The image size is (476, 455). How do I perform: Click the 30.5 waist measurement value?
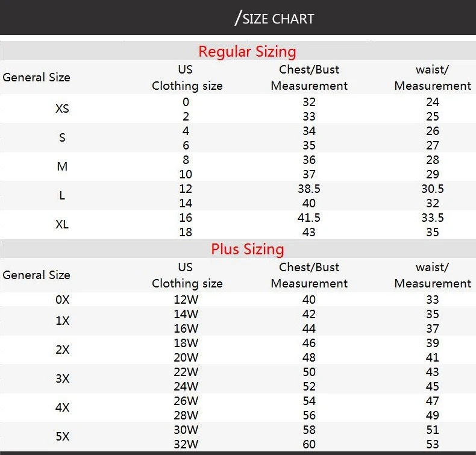click(433, 189)
